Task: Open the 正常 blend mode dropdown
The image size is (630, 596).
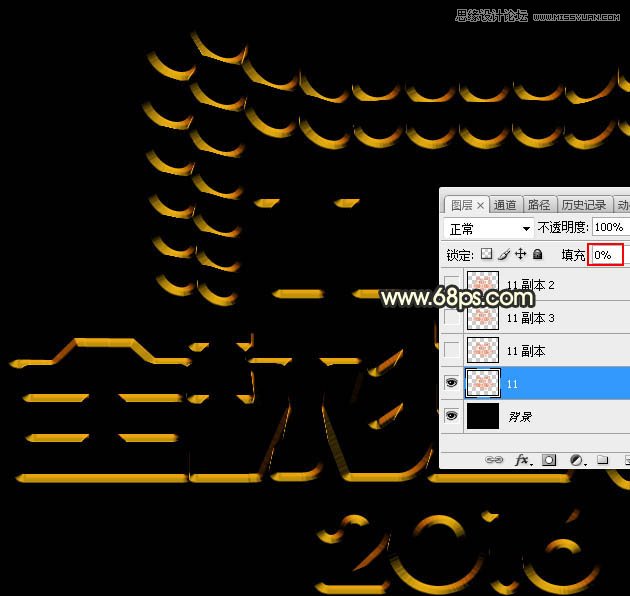Action: (x=489, y=229)
